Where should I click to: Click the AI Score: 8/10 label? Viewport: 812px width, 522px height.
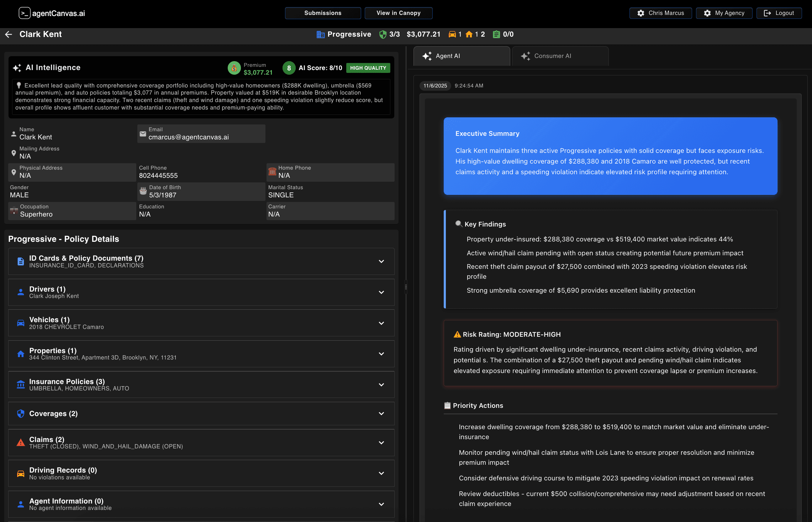(320, 68)
